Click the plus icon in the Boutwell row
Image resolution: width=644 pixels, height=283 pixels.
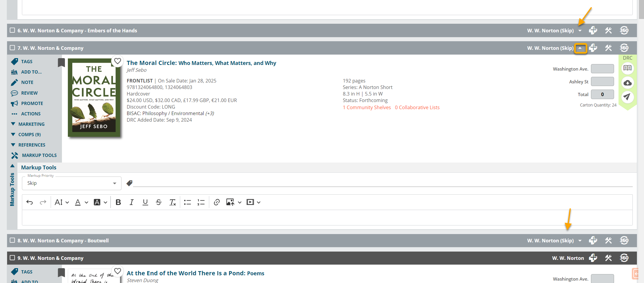click(593, 240)
